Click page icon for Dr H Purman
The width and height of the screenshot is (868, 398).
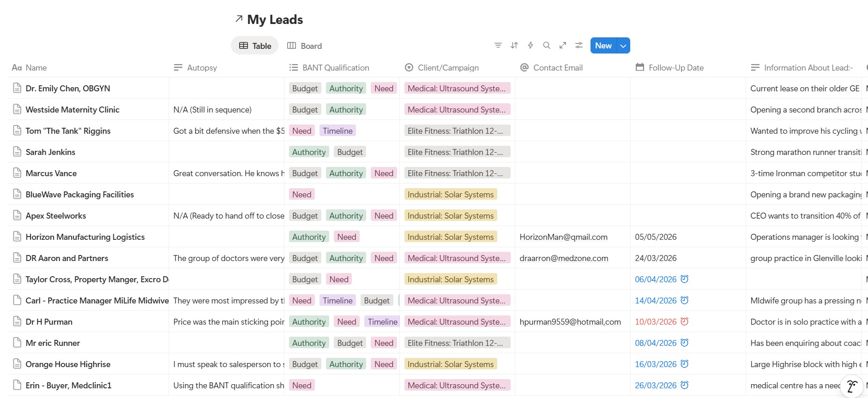click(x=17, y=321)
